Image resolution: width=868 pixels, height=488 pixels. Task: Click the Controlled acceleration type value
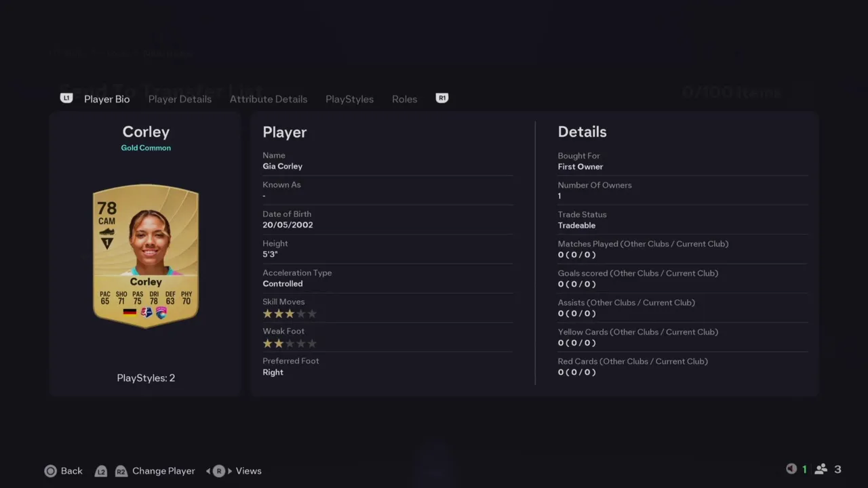coord(283,284)
